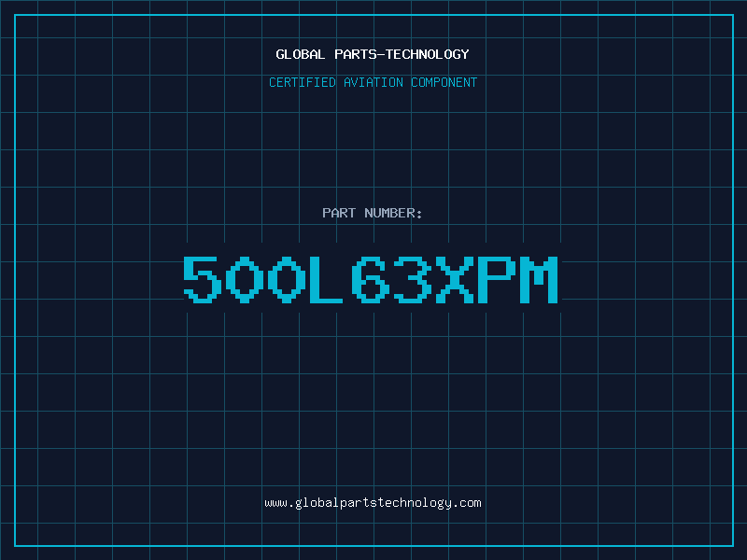Screen dimensions: 747x560
Task: Select the NUMBER: label text
Action: point(393,213)
